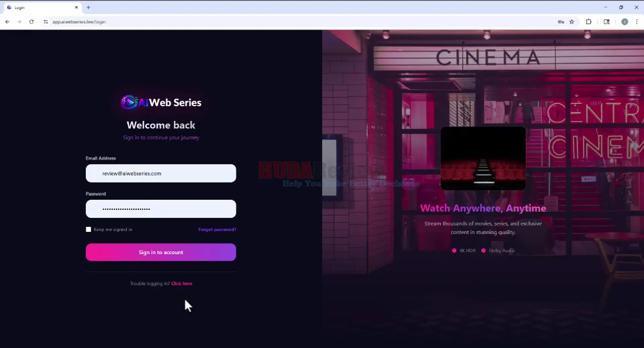Click the browser back arrow

coord(7,22)
